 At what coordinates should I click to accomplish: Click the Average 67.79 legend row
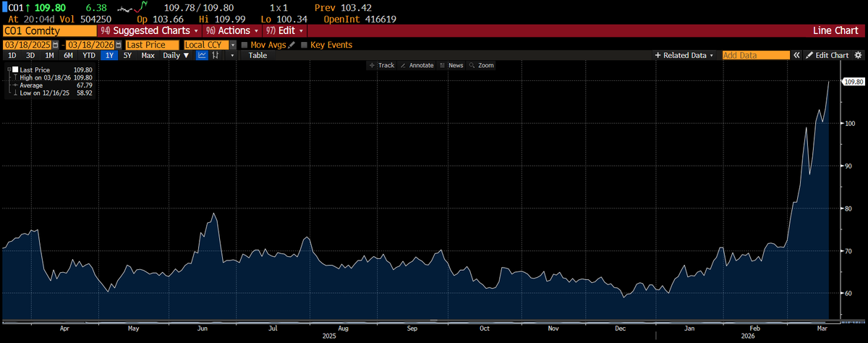coord(52,85)
